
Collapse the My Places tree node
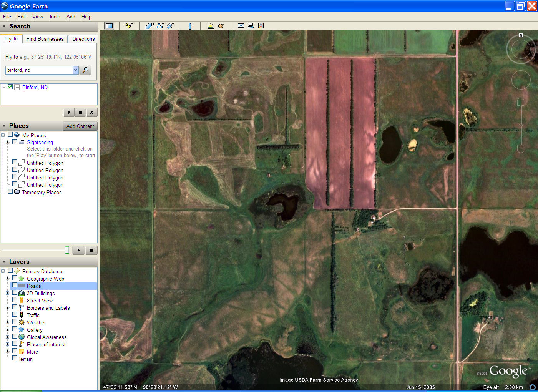click(3, 135)
